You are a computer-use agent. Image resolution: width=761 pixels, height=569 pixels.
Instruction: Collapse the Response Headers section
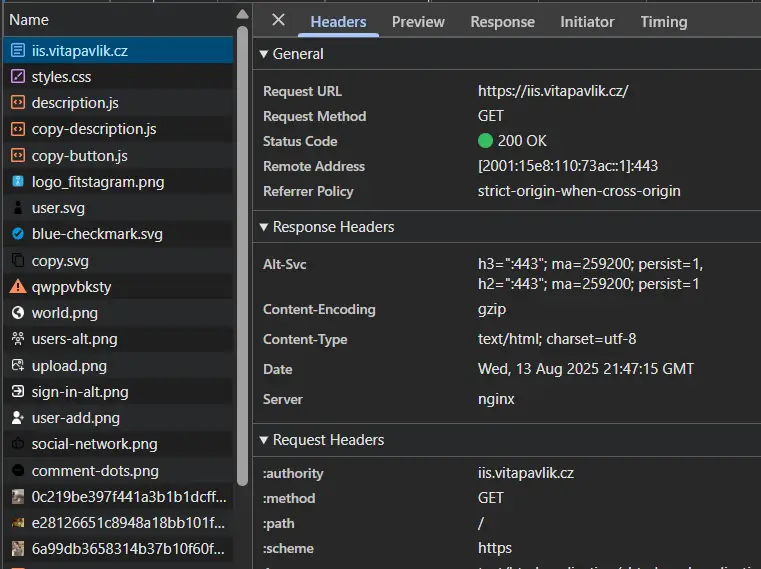click(x=264, y=227)
